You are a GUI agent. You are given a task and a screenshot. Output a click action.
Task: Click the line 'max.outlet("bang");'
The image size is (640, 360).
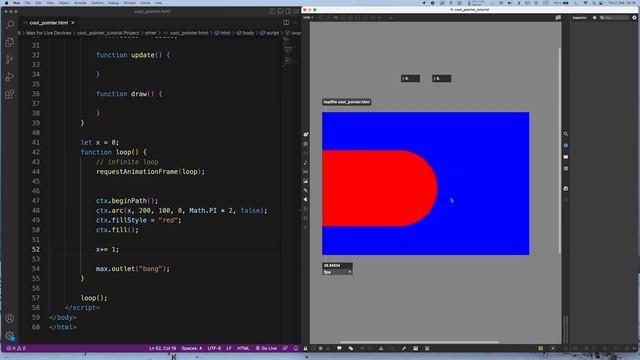click(133, 269)
